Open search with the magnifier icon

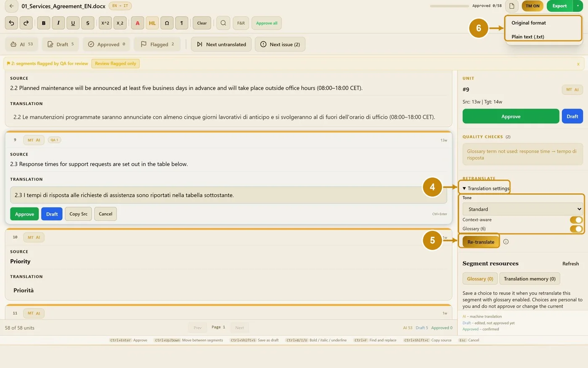point(223,23)
